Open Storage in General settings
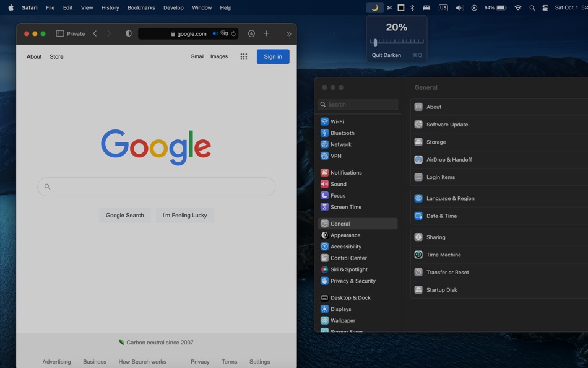The image size is (588, 368). tap(499, 142)
